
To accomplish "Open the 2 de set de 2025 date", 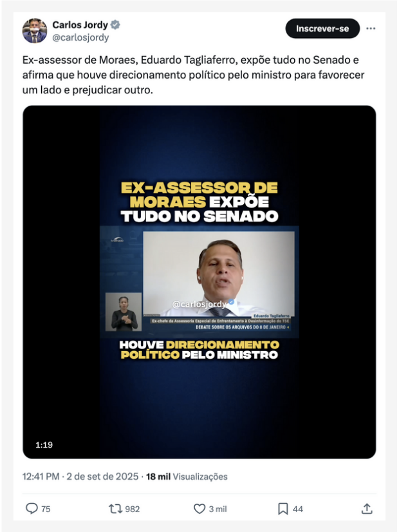I will coord(102,477).
